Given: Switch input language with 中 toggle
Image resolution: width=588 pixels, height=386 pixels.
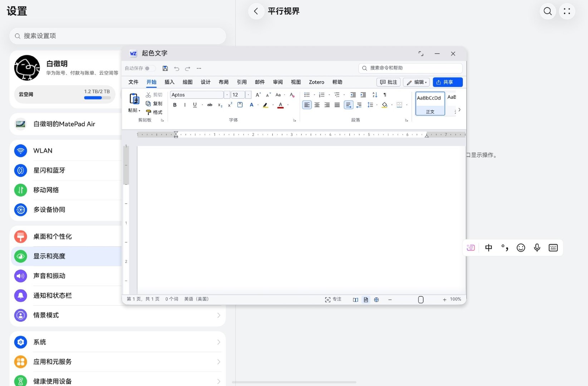Looking at the screenshot, I should tap(489, 248).
